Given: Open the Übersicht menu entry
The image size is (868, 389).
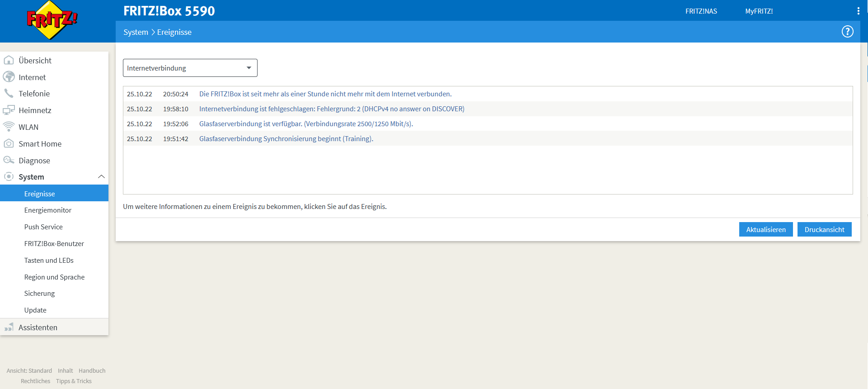Looking at the screenshot, I should click(x=35, y=61).
